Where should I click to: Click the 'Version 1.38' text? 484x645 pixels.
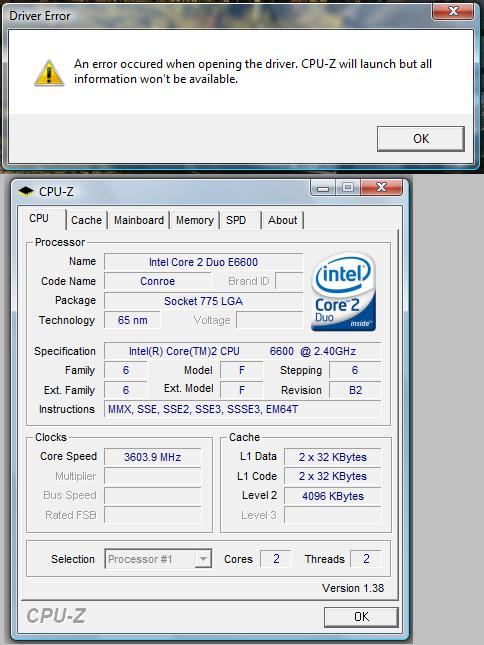353,588
